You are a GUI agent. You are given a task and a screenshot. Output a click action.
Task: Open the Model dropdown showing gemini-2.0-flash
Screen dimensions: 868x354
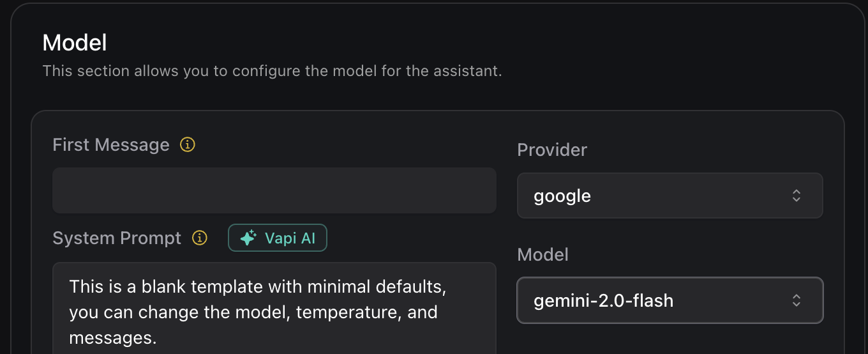(x=670, y=300)
